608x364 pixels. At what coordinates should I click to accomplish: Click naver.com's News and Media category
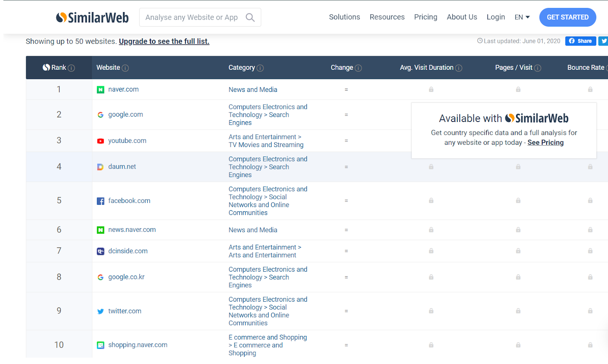253,90
